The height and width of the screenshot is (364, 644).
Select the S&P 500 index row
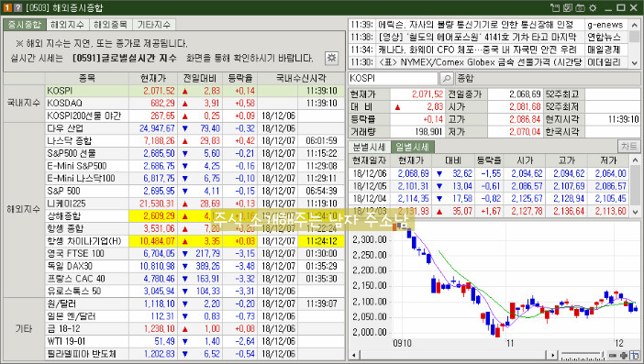pyautogui.click(x=194, y=191)
